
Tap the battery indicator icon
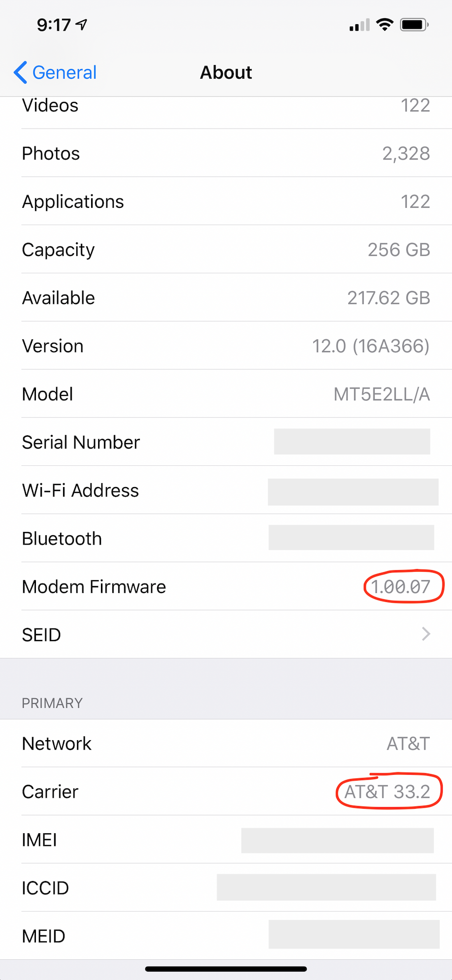(x=414, y=25)
